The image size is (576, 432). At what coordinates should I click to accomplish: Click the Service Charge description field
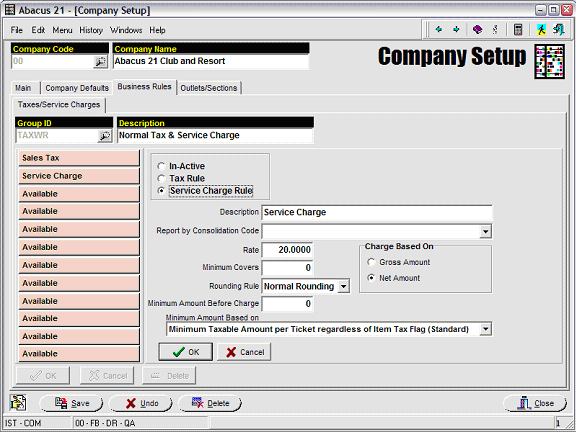pos(377,212)
